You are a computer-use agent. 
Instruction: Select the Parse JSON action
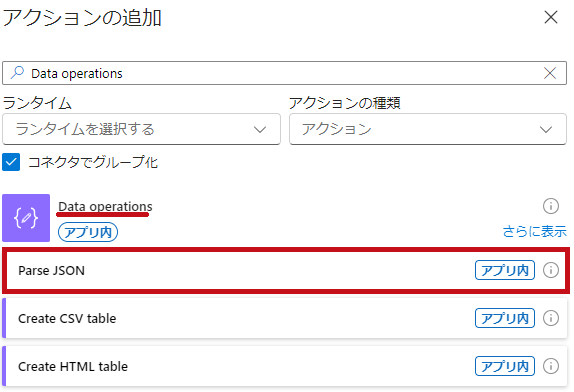286,270
